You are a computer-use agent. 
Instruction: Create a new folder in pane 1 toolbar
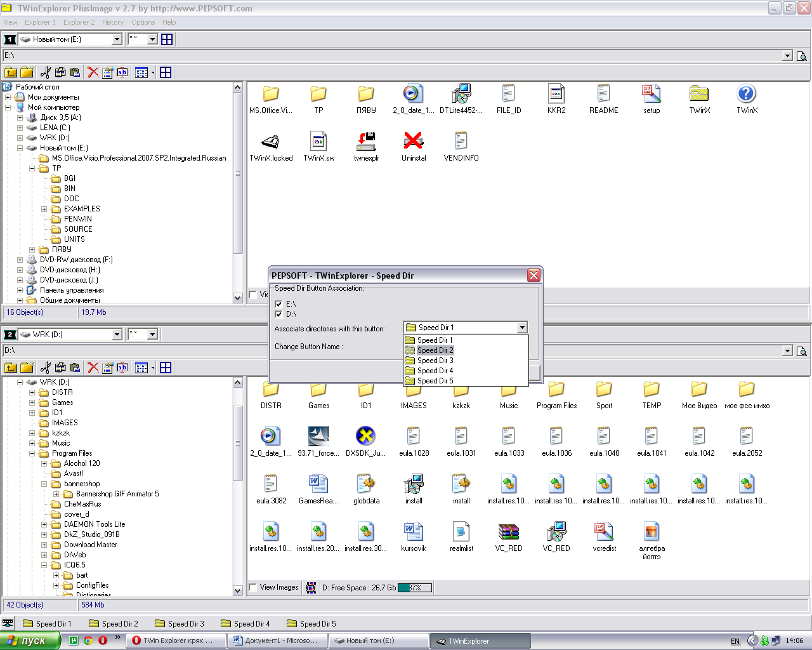[x=27, y=72]
